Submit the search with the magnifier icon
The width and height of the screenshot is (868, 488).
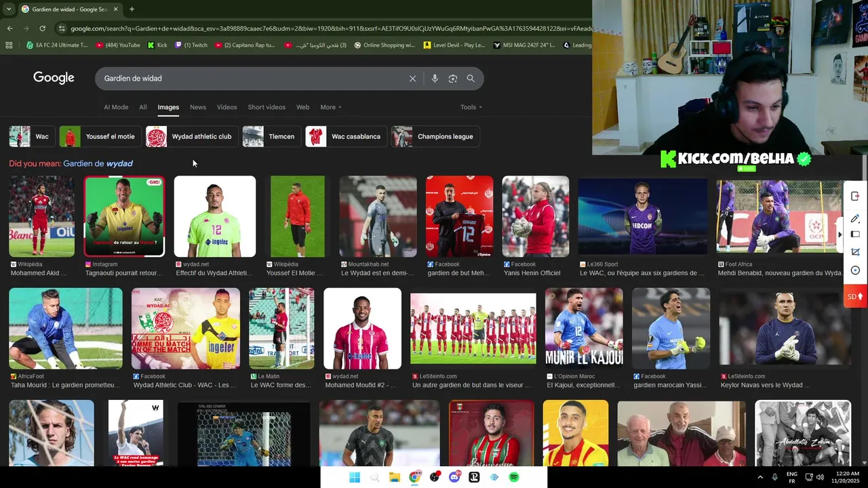[471, 79]
